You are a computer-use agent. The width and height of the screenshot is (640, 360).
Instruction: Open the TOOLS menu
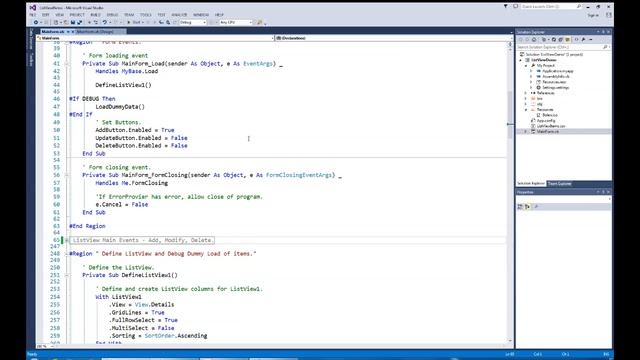point(146,15)
